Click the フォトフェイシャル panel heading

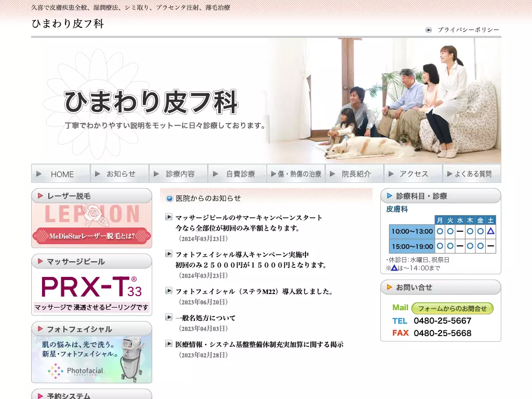[x=91, y=329]
